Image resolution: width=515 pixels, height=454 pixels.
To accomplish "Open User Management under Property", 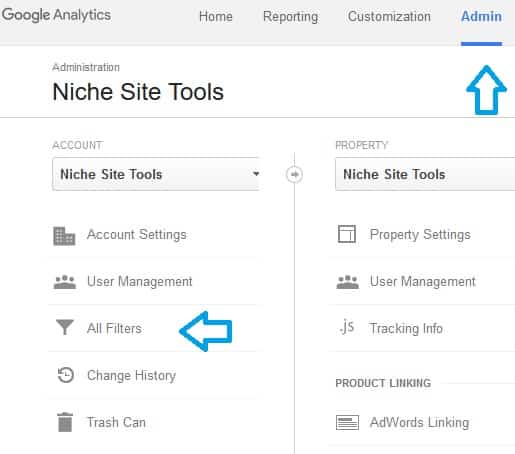I will 423,282.
